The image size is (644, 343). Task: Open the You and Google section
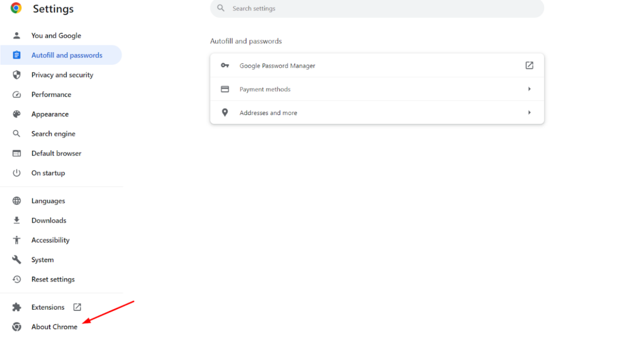[x=56, y=36]
